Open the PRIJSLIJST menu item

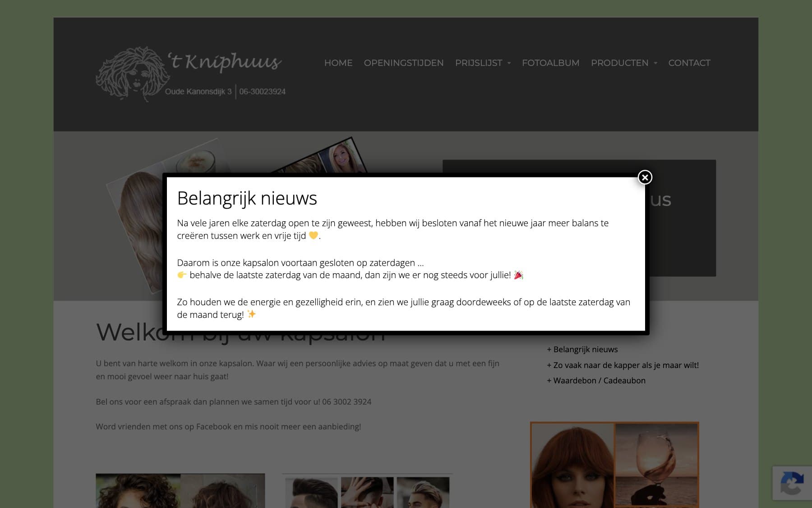click(x=479, y=63)
